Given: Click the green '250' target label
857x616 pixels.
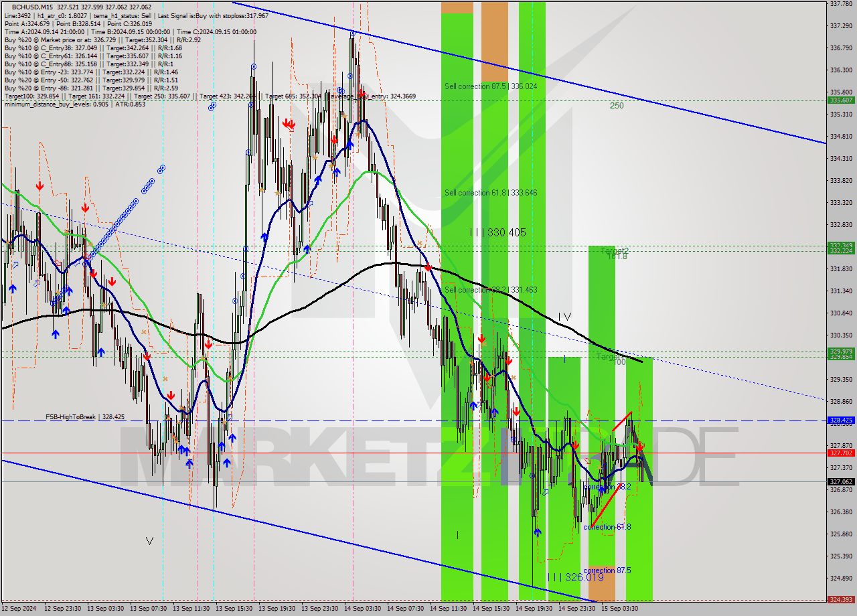Looking at the screenshot, I should tap(617, 106).
